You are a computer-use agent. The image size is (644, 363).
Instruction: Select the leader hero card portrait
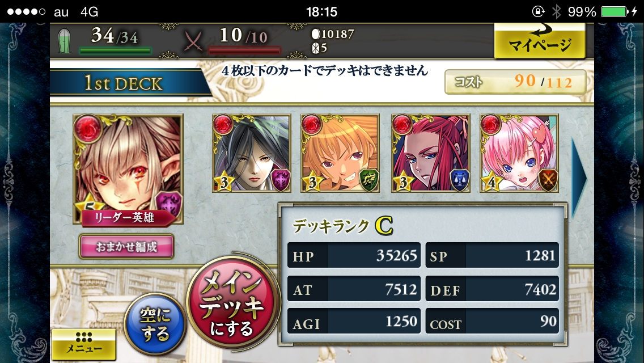point(128,169)
